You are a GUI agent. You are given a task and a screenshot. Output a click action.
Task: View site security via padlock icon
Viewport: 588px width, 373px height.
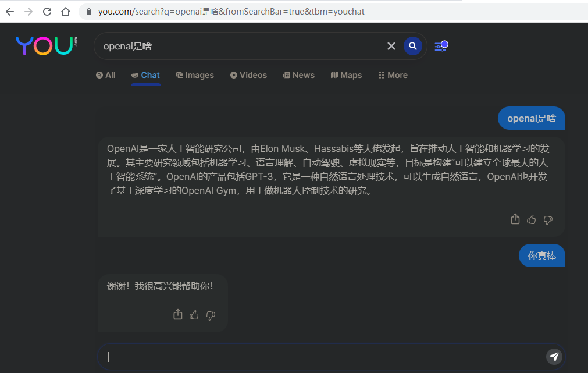89,12
